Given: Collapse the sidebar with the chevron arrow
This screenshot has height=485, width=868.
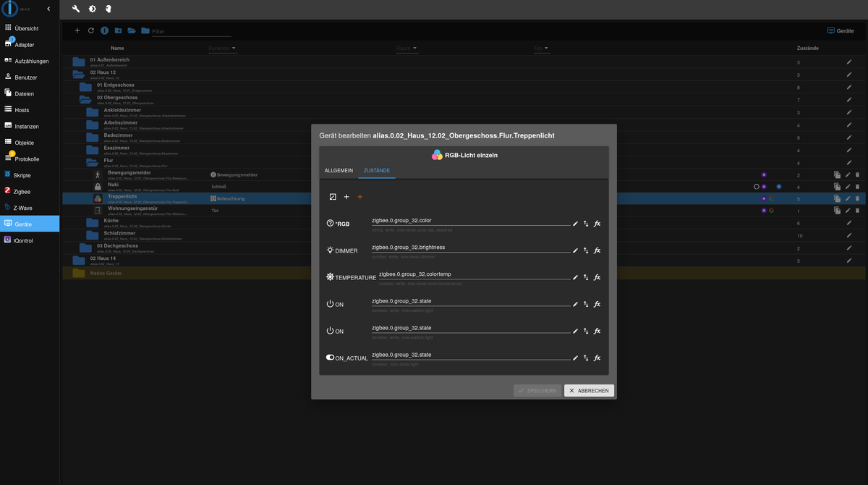Looking at the screenshot, I should (x=48, y=9).
